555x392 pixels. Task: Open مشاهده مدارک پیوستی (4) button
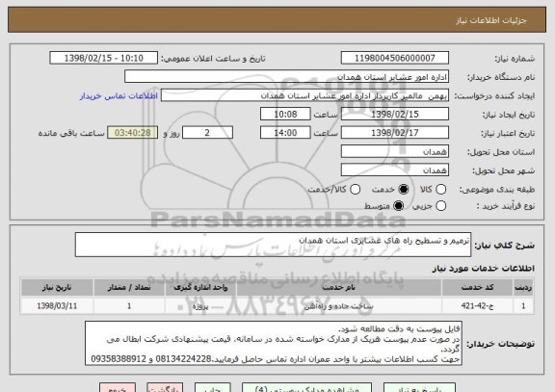pyautogui.click(x=306, y=388)
